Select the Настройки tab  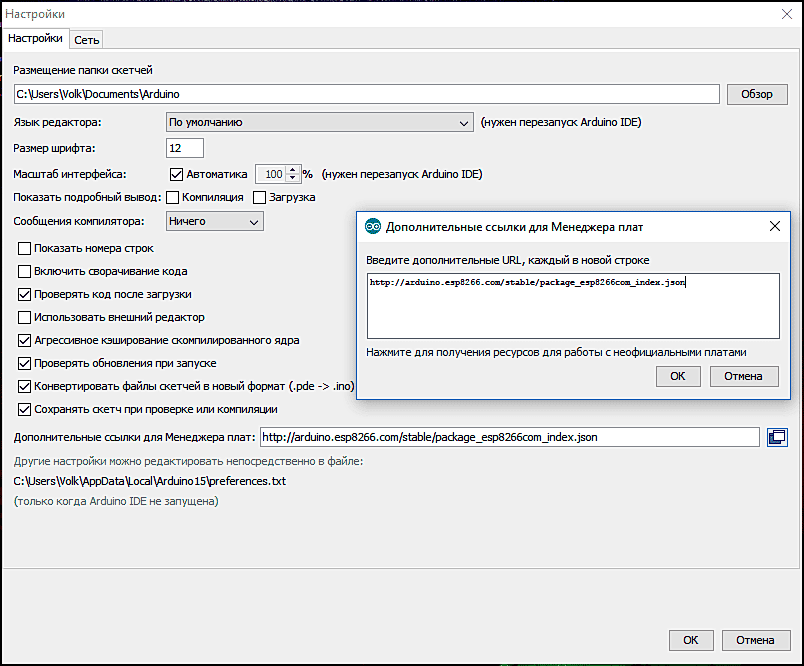36,39
